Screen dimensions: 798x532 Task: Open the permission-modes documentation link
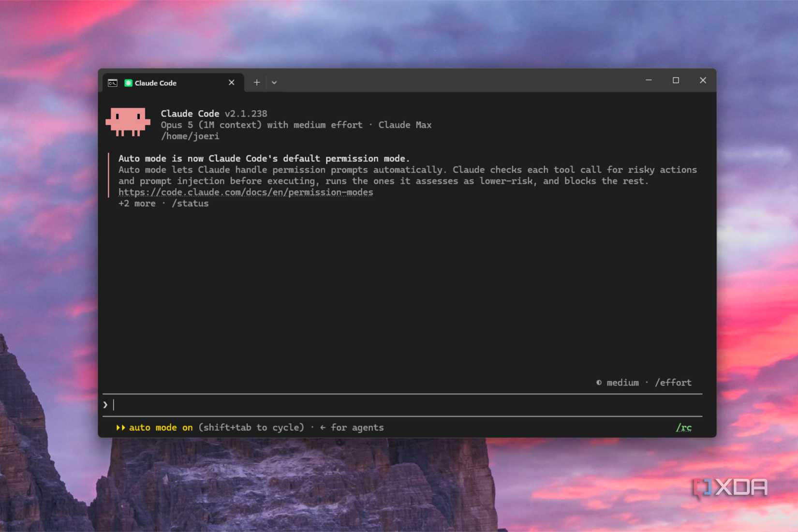coord(246,192)
